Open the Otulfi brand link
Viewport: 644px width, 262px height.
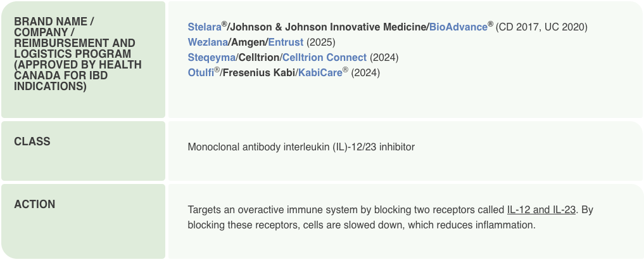200,73
